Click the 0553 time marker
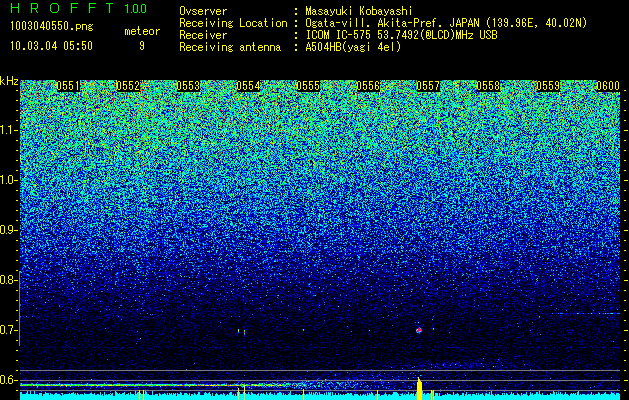 188,86
